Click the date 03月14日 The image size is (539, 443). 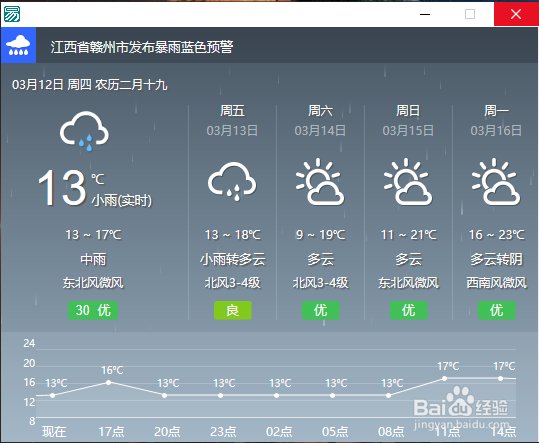pyautogui.click(x=320, y=131)
